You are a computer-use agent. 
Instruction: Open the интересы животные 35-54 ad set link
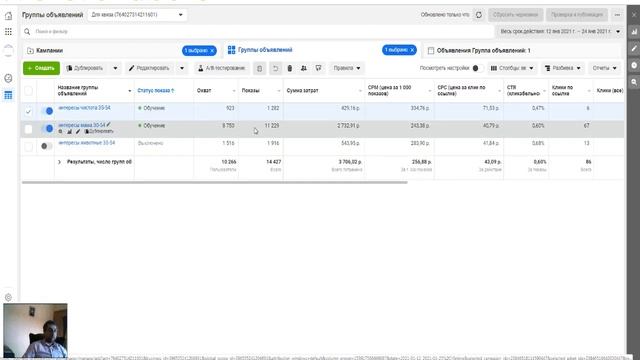87,143
